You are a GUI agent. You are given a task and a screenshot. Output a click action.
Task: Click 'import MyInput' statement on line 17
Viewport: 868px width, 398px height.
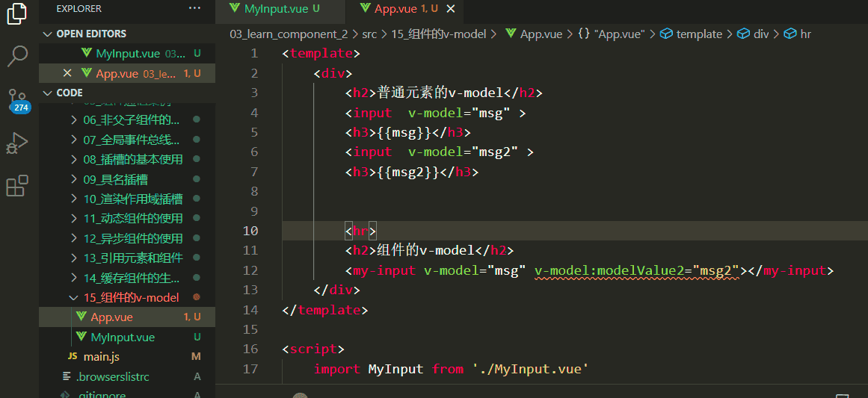[368, 369]
